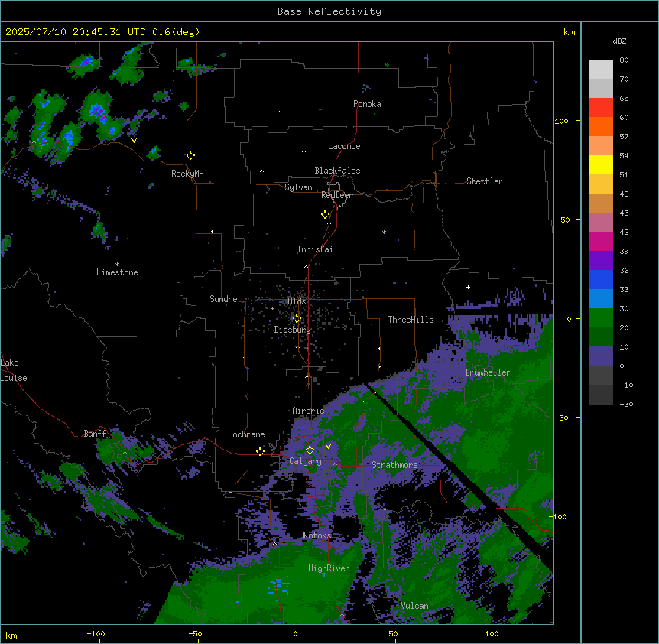Click the Cochrane town label

tap(246, 434)
